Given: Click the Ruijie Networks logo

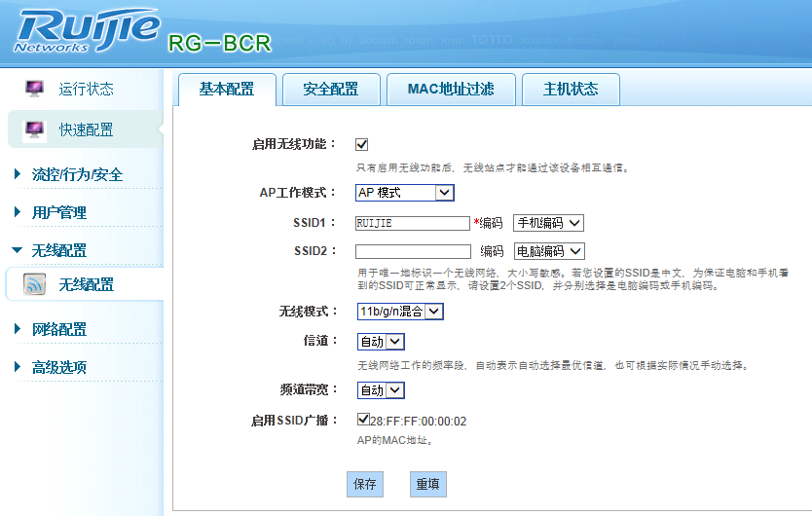Looking at the screenshot, I should 87,31.
